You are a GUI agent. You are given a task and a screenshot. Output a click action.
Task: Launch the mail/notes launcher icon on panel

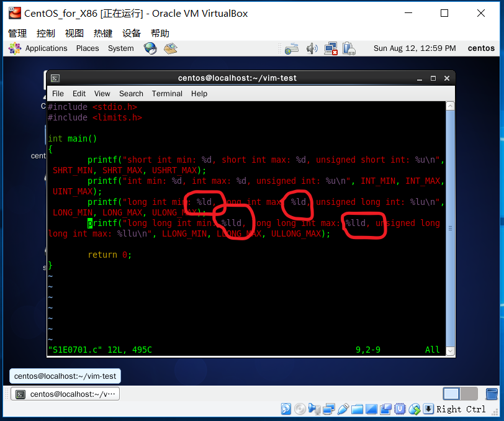coord(170,48)
